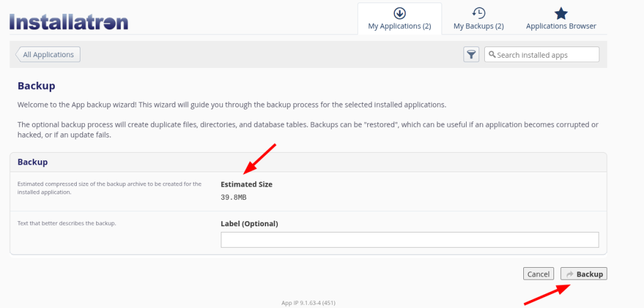Click the arrow icon inside the Backup button
The height and width of the screenshot is (308, 644).
(x=570, y=274)
